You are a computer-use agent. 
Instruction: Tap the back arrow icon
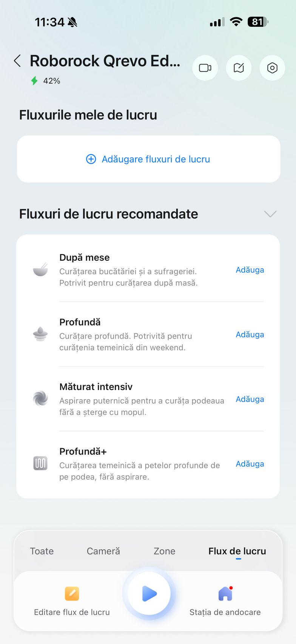[17, 61]
